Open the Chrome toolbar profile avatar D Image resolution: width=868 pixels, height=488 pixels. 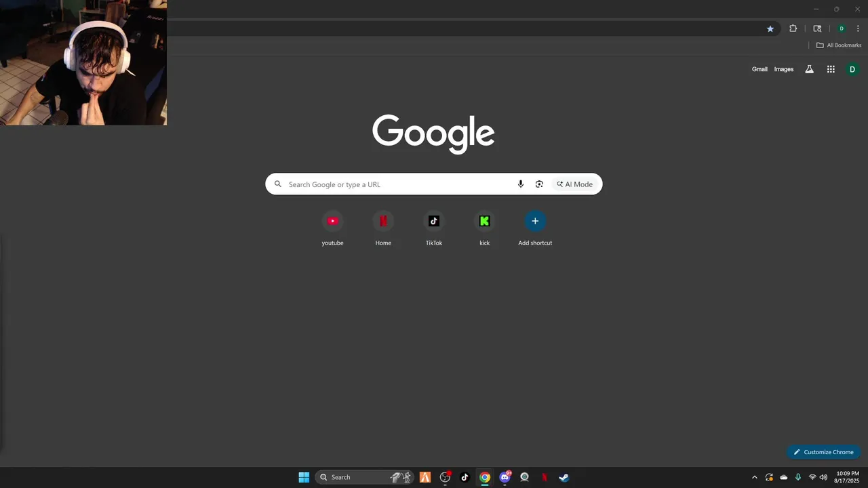[842, 28]
